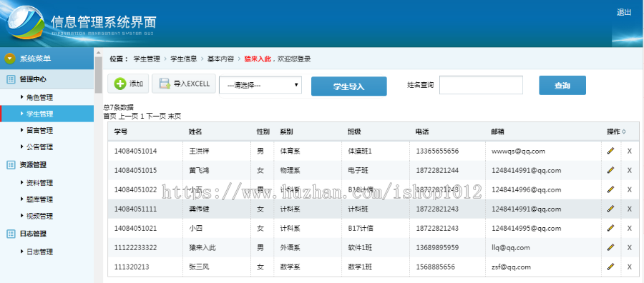Screen dimensions: 644x283
Task: Click phone number 13689895959
Action: point(437,248)
